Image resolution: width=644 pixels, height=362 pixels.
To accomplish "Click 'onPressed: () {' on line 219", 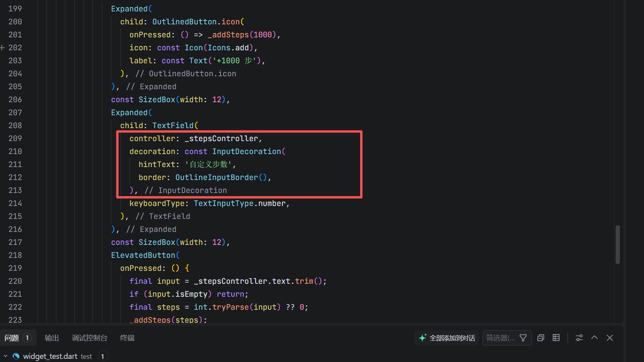I will (x=155, y=268).
